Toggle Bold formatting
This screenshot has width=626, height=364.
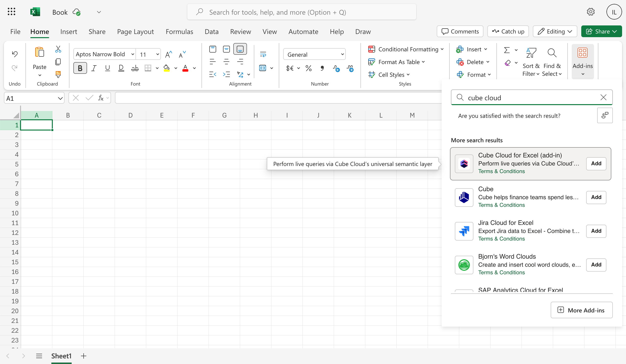click(x=80, y=68)
